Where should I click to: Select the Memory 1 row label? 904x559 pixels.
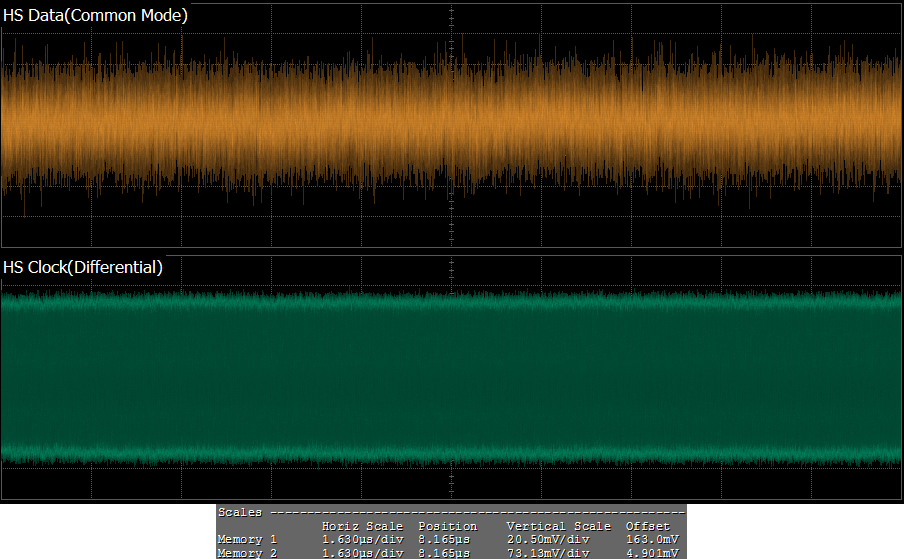pos(247,540)
